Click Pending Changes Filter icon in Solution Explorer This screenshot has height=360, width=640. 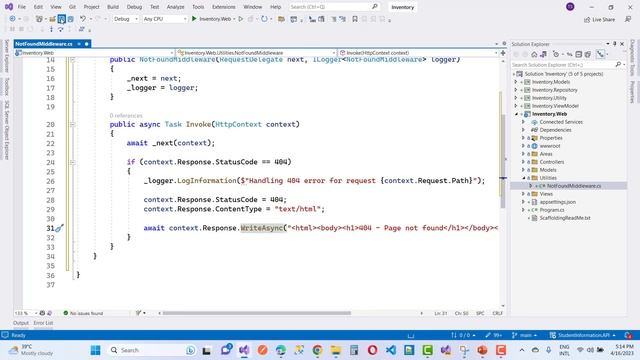click(556, 54)
